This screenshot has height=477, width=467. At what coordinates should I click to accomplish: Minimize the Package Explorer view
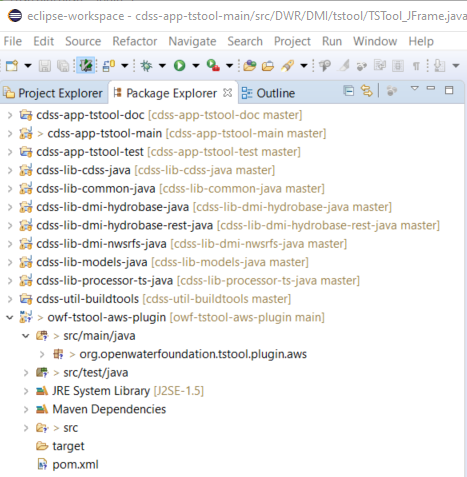[x=431, y=88]
